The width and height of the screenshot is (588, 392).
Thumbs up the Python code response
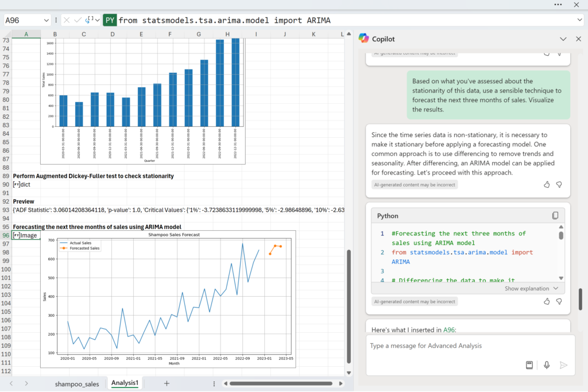[x=546, y=301]
